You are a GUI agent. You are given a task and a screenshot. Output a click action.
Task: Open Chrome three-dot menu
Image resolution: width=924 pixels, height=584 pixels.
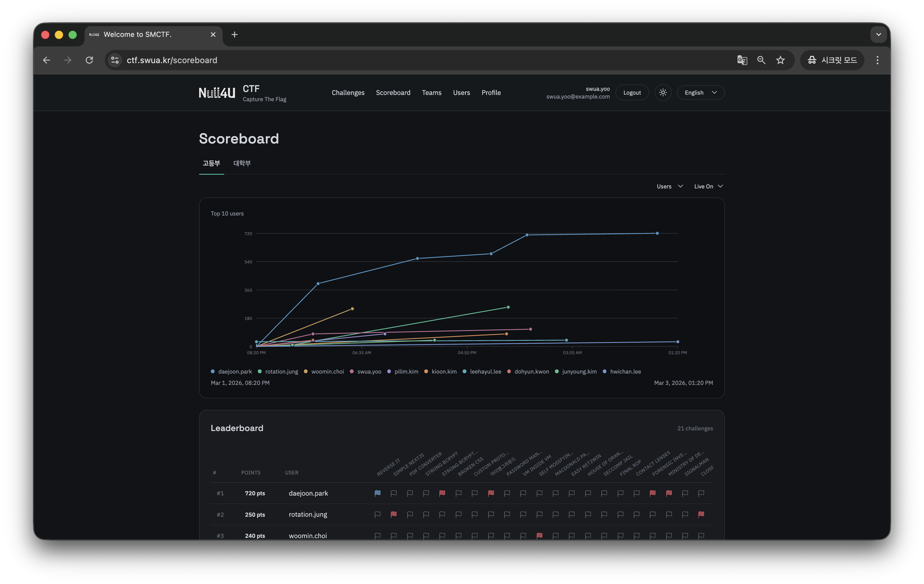(877, 60)
